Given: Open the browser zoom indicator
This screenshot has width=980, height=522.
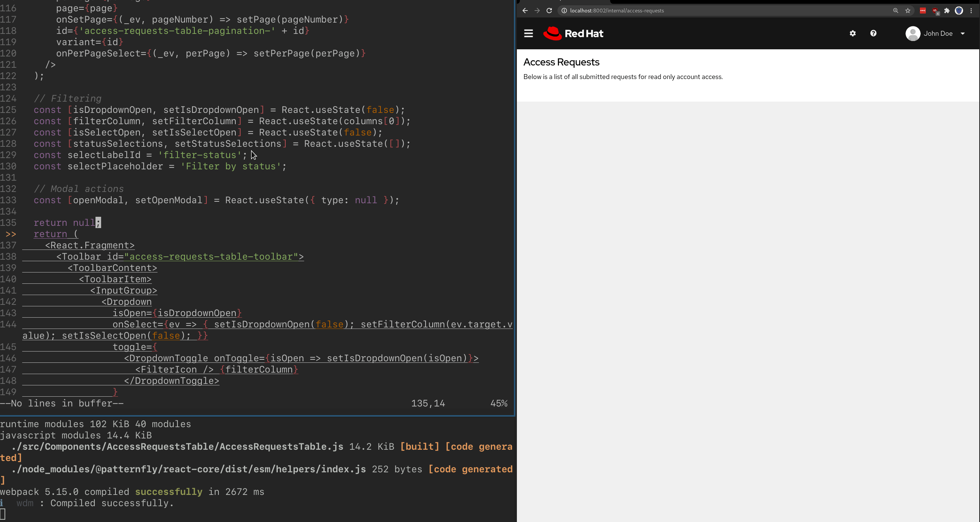Looking at the screenshot, I should [895, 11].
